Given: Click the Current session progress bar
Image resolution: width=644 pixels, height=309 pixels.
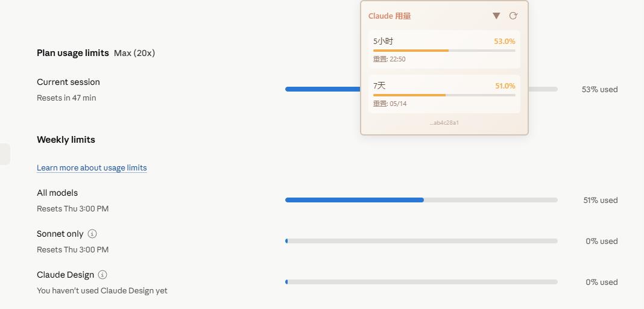Looking at the screenshot, I should click(x=323, y=89).
